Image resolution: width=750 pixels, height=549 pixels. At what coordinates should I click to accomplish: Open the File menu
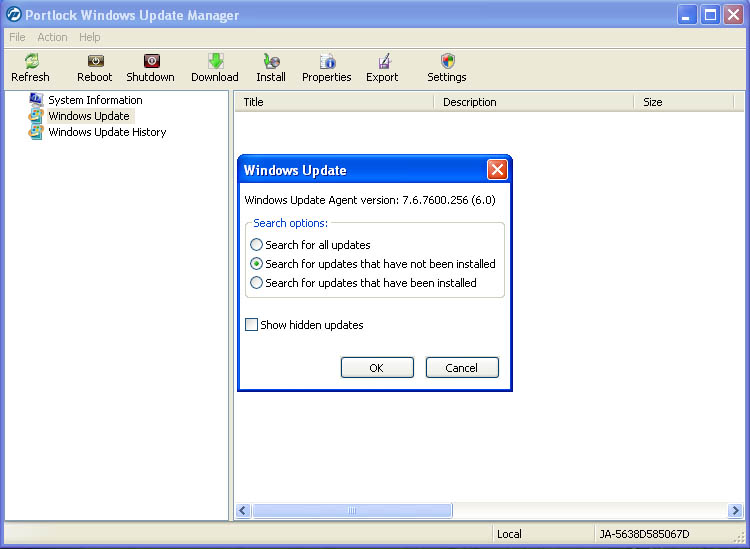[17, 37]
